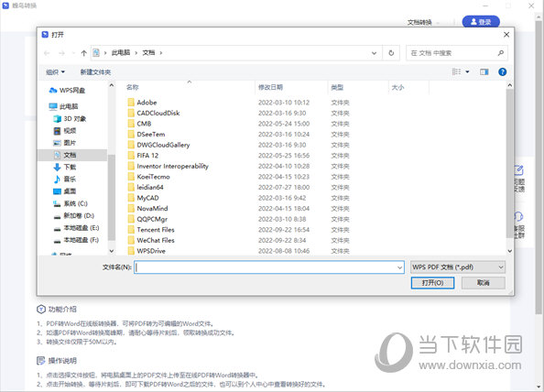The width and height of the screenshot is (544, 392).
Task: Click 文档 in address breadcrumb
Action: point(148,53)
